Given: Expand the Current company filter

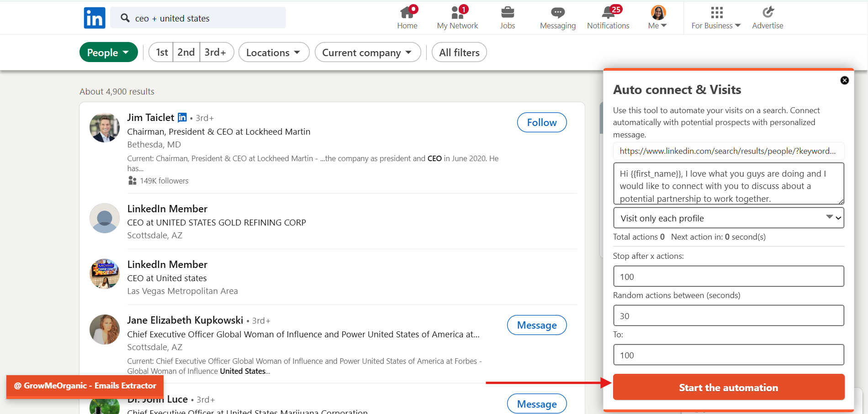Looking at the screenshot, I should pyautogui.click(x=368, y=52).
